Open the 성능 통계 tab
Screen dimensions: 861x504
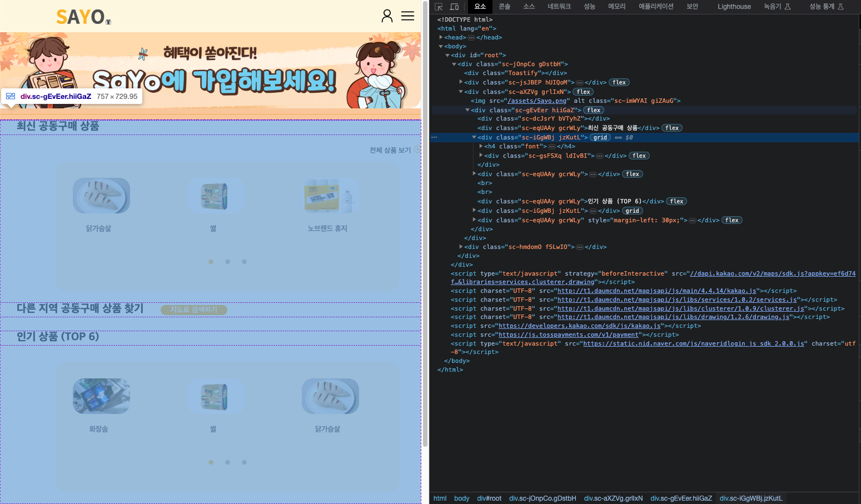pyautogui.click(x=826, y=7)
